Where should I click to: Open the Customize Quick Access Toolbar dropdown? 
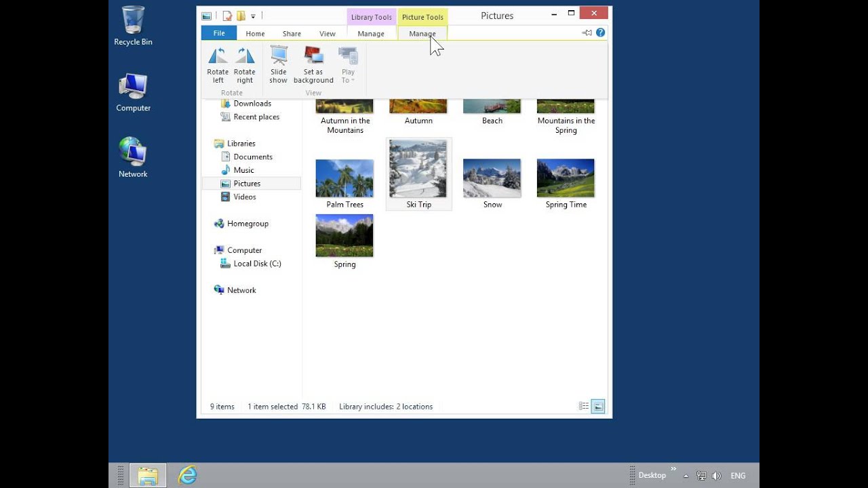click(x=253, y=16)
